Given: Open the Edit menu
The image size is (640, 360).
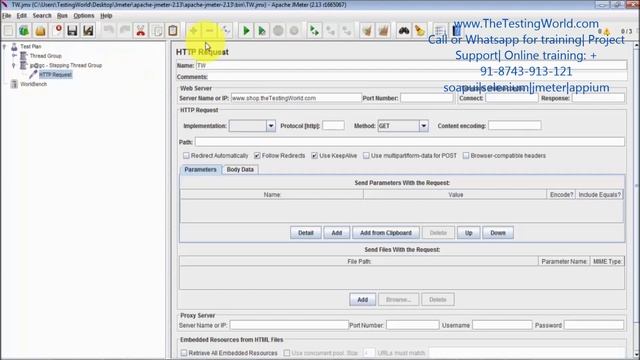Looking at the screenshot, I should tap(22, 16).
